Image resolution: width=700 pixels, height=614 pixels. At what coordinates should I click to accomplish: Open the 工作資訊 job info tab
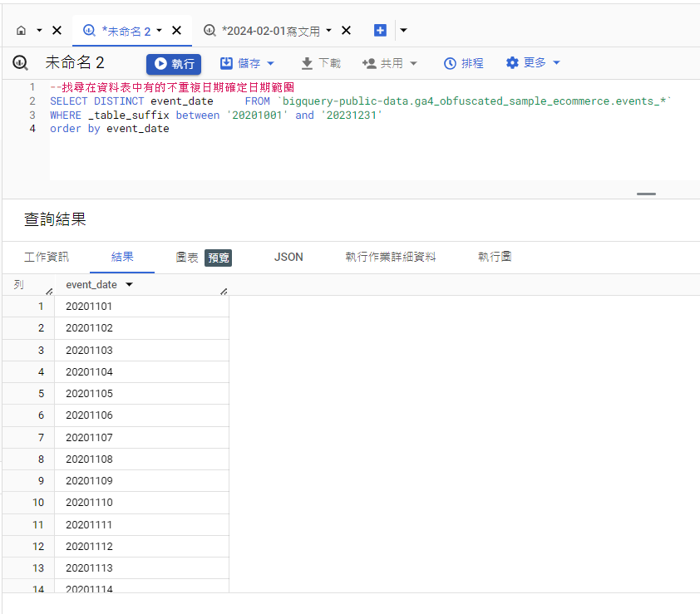pyautogui.click(x=47, y=257)
